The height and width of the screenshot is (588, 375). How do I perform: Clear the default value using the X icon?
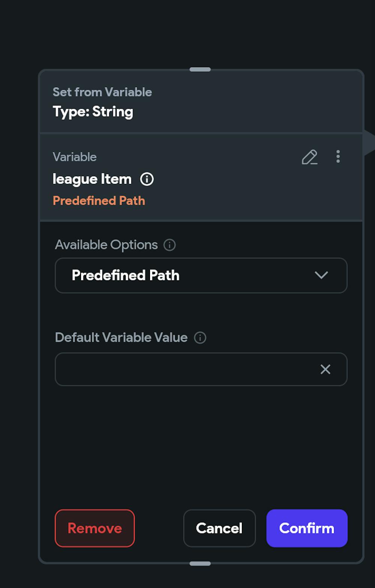pos(325,370)
